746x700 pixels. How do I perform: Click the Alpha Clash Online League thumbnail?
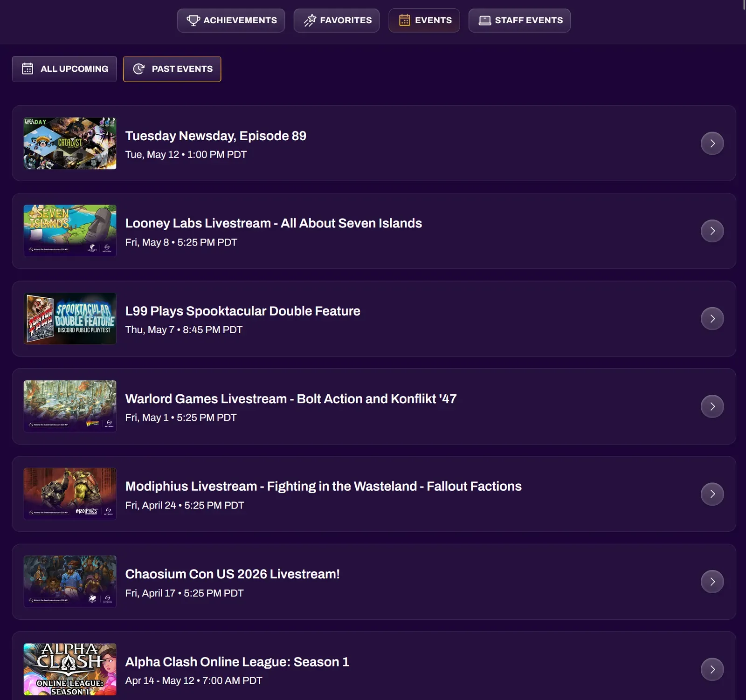(x=70, y=669)
